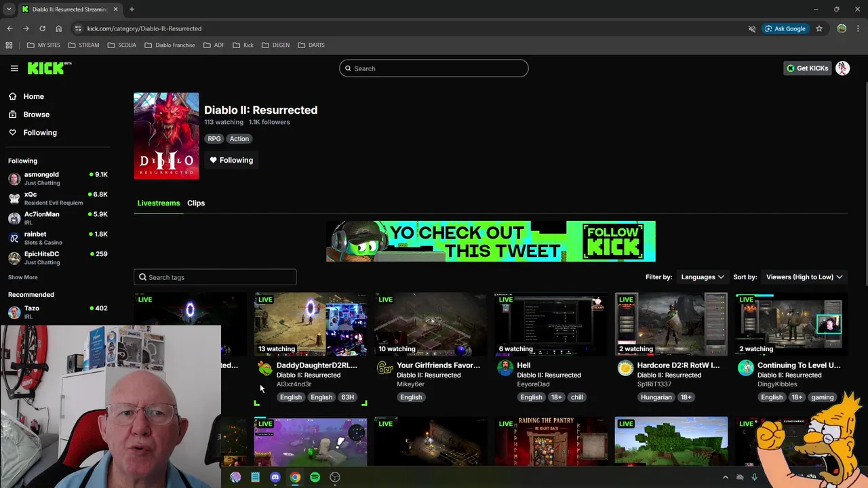Select the RPG tag

coord(214,138)
